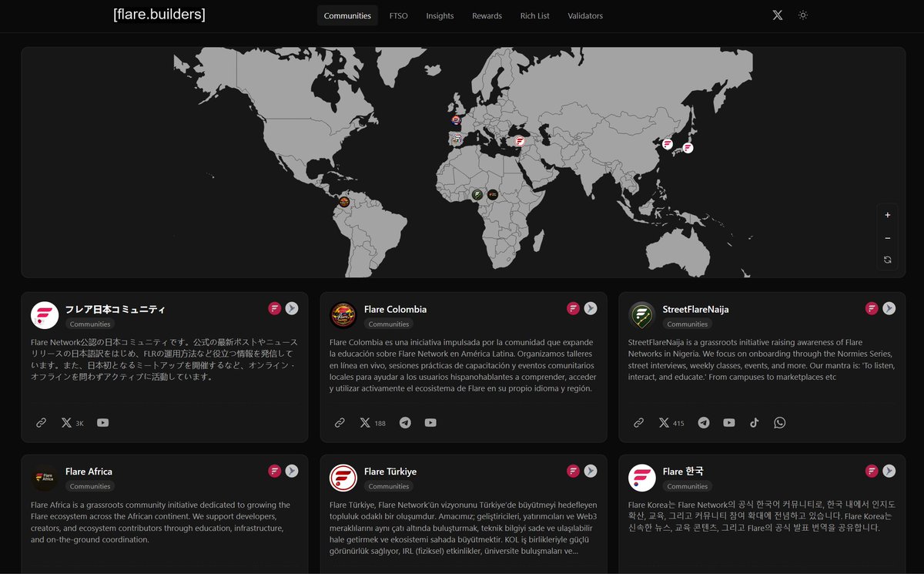Click gray arrow icon on Flare 한국 card

tap(889, 471)
